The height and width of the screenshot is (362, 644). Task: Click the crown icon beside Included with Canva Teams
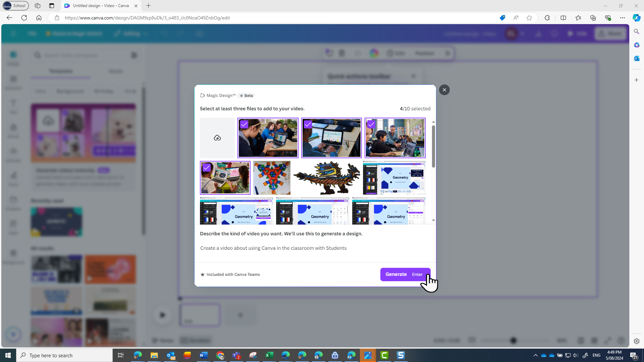pyautogui.click(x=202, y=275)
